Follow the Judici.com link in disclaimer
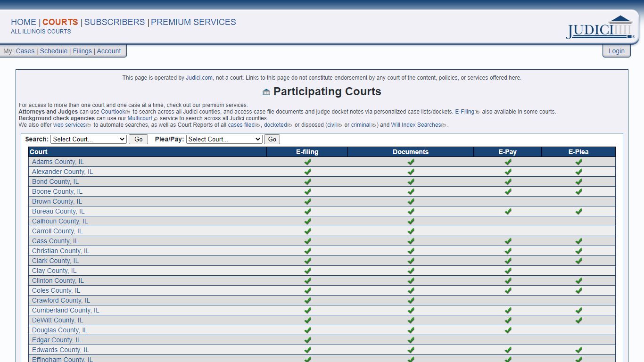 point(199,78)
